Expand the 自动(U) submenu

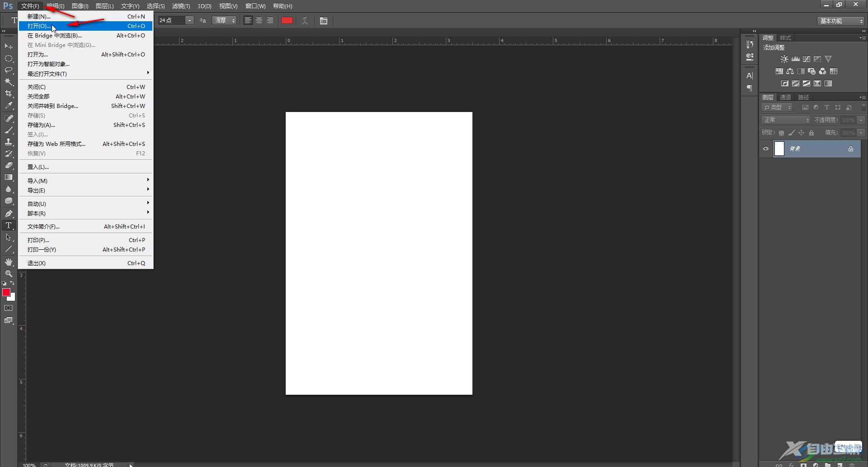[x=86, y=204]
